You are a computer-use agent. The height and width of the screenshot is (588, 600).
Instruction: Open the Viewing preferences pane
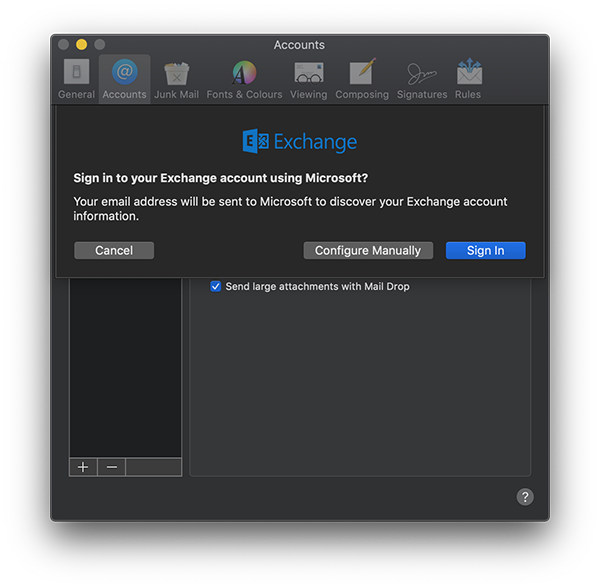pos(308,79)
